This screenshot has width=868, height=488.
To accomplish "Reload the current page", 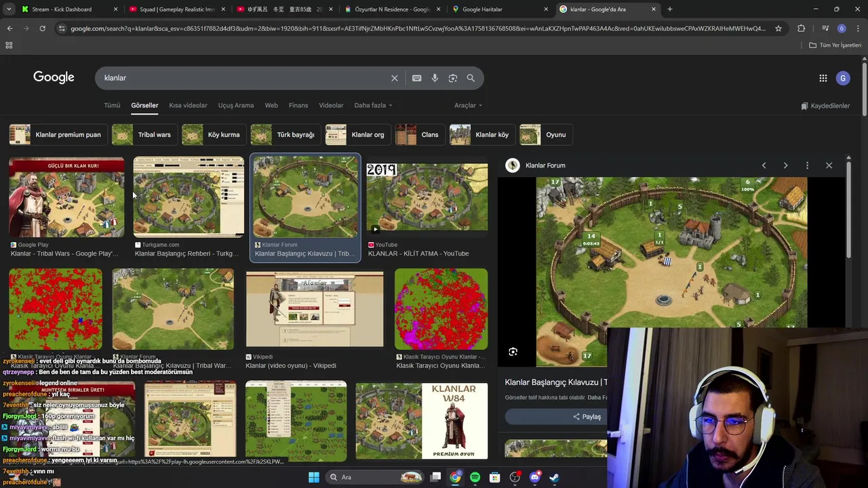I will tap(42, 28).
